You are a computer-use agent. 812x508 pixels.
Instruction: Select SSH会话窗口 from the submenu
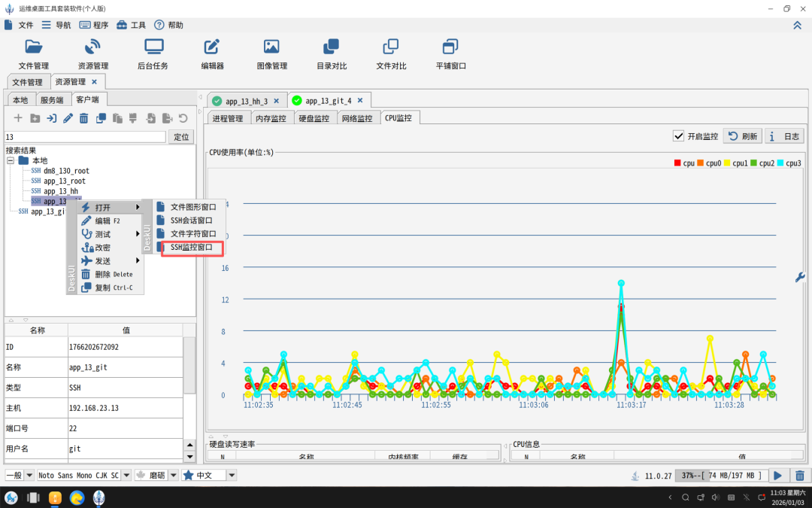189,221
